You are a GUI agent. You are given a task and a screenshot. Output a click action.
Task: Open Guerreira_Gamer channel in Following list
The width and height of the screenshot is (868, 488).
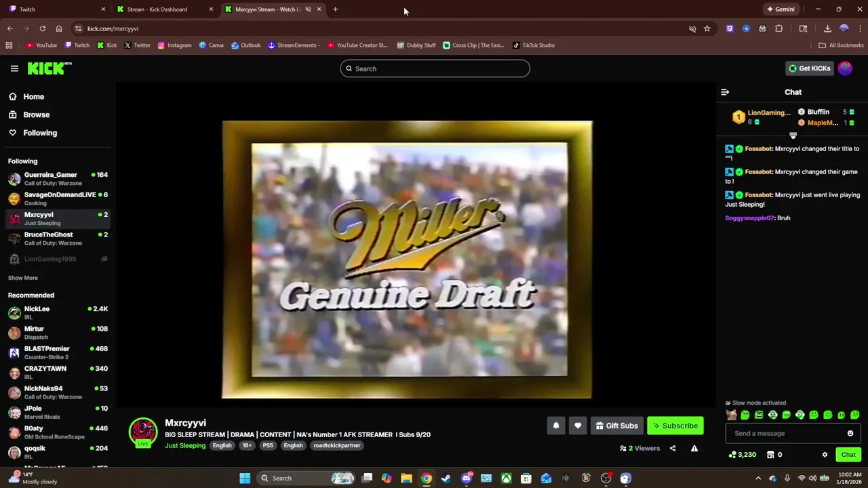tap(58, 179)
